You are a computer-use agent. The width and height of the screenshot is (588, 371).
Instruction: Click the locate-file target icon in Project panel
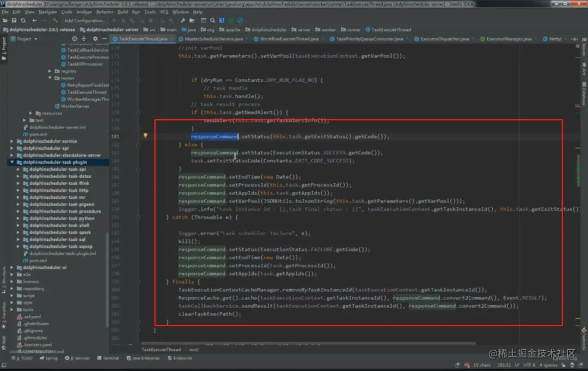pos(75,39)
